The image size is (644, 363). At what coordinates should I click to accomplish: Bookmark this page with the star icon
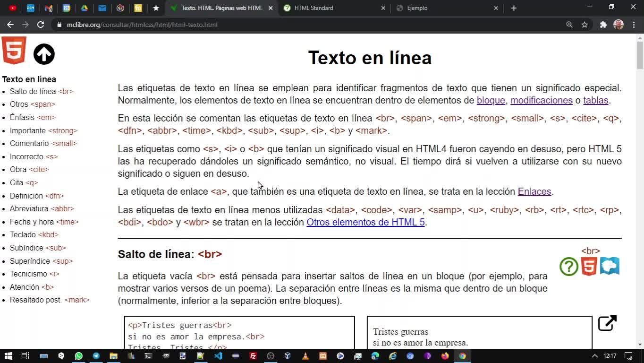point(585,25)
